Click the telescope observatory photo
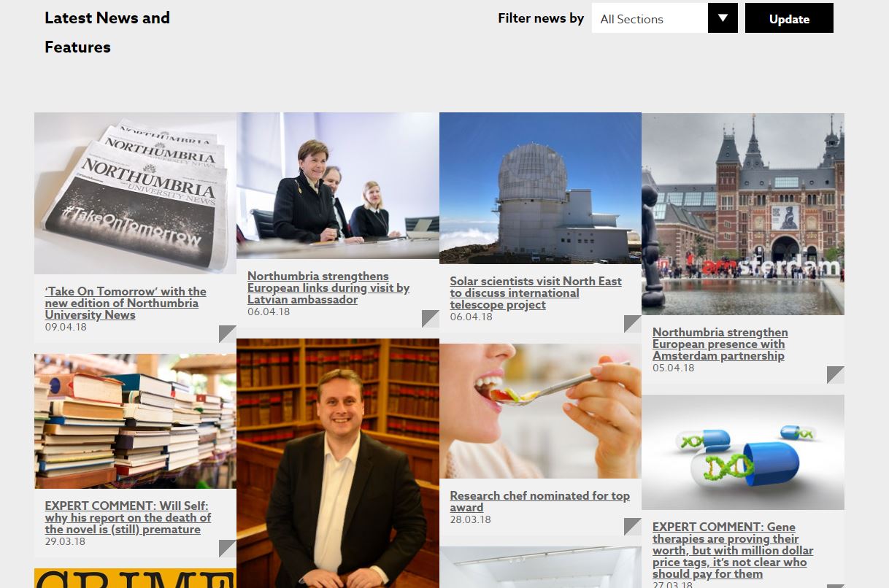This screenshot has width=889, height=588. point(540,188)
